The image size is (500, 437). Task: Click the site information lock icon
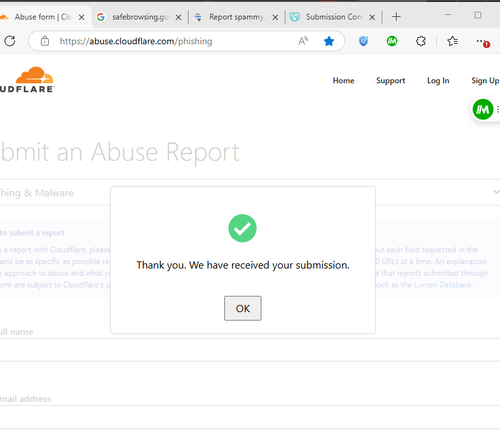45,41
